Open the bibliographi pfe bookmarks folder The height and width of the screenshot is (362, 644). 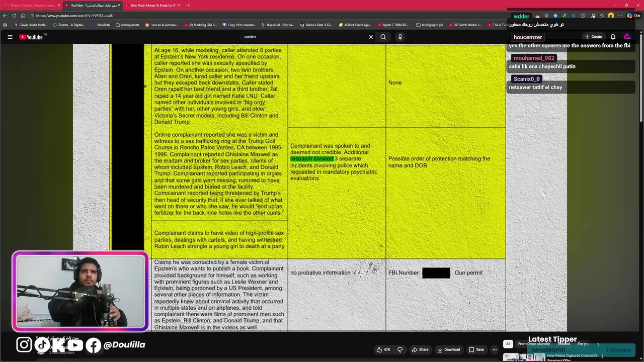[x=430, y=25]
